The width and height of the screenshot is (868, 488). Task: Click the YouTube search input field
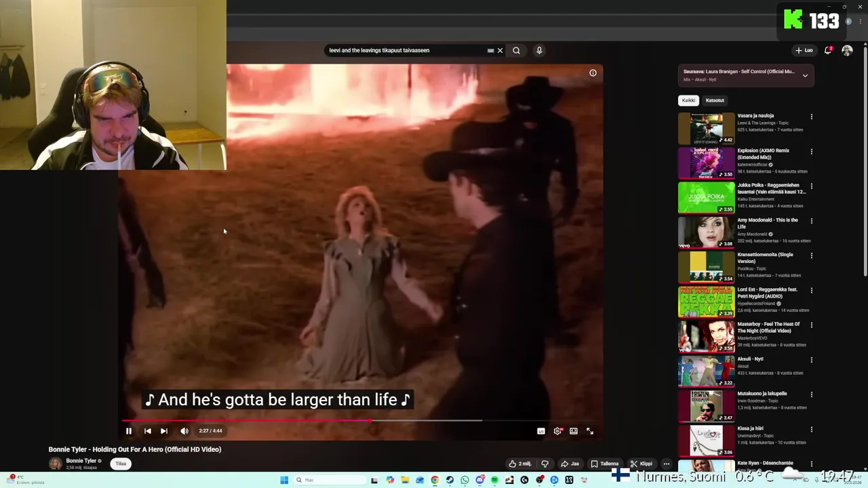coord(407,50)
